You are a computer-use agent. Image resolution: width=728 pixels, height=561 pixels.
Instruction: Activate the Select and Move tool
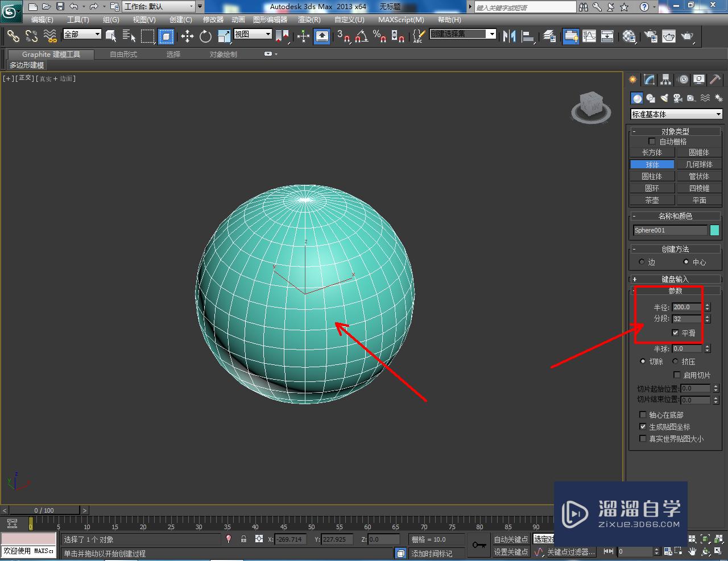pyautogui.click(x=187, y=36)
